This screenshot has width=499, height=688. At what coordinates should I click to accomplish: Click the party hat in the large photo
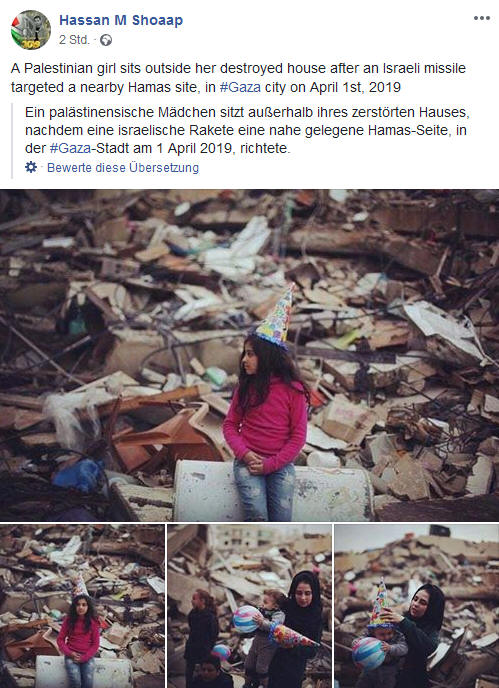pos(276,316)
